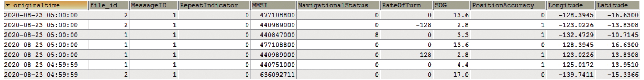Click the RepeatIndicator column header
Screen dimensions: 644x80
[x=214, y=5]
